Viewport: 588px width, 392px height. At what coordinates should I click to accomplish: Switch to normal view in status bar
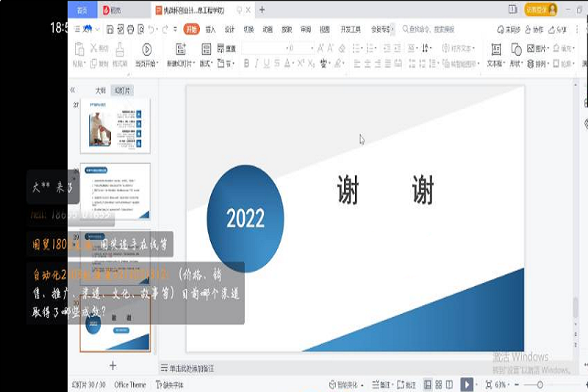[428, 385]
